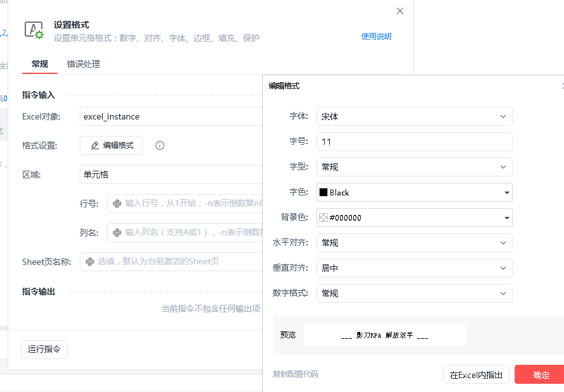Open the 水平对齐 dropdown

click(x=415, y=243)
